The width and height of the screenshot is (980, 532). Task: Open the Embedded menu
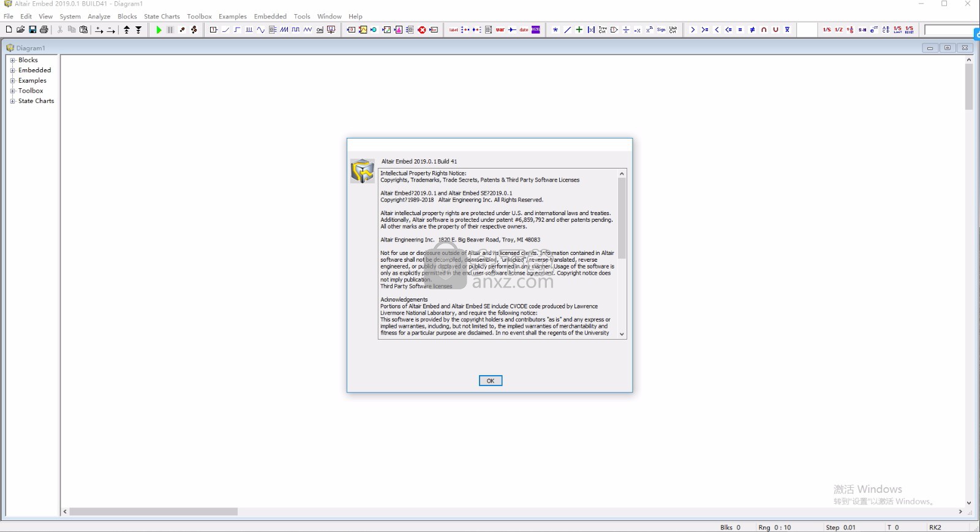[x=270, y=17]
